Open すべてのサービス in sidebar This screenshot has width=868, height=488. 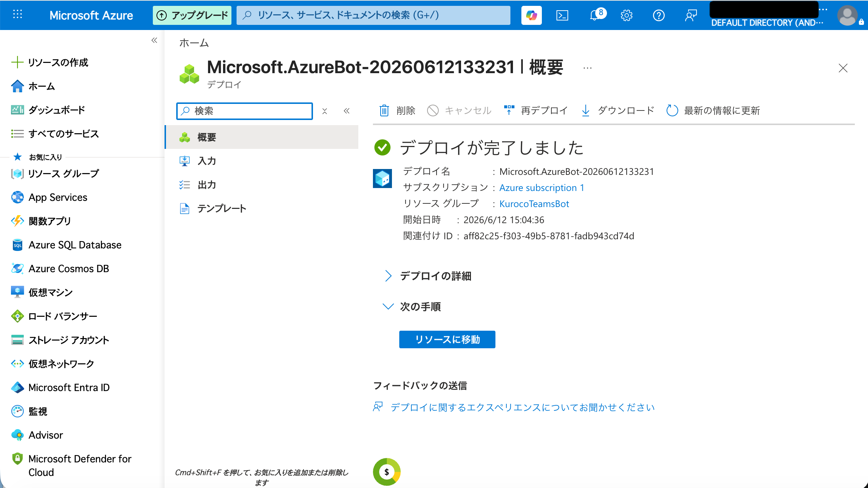(55, 134)
